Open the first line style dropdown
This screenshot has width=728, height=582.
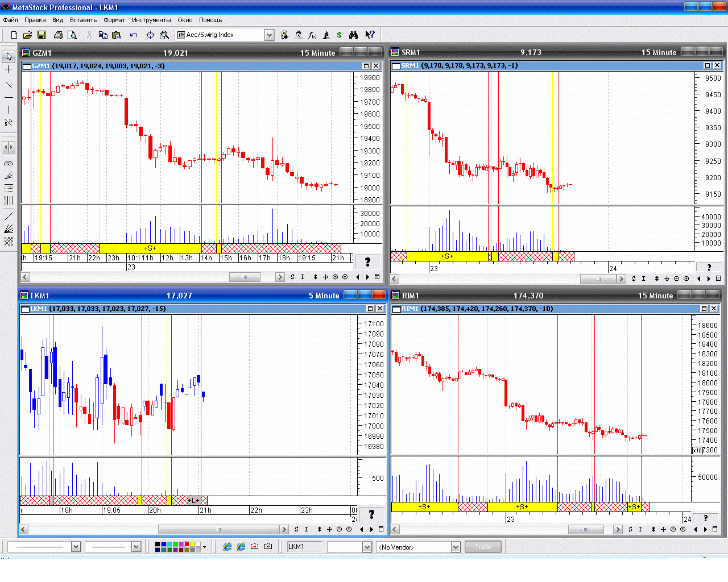[76, 547]
